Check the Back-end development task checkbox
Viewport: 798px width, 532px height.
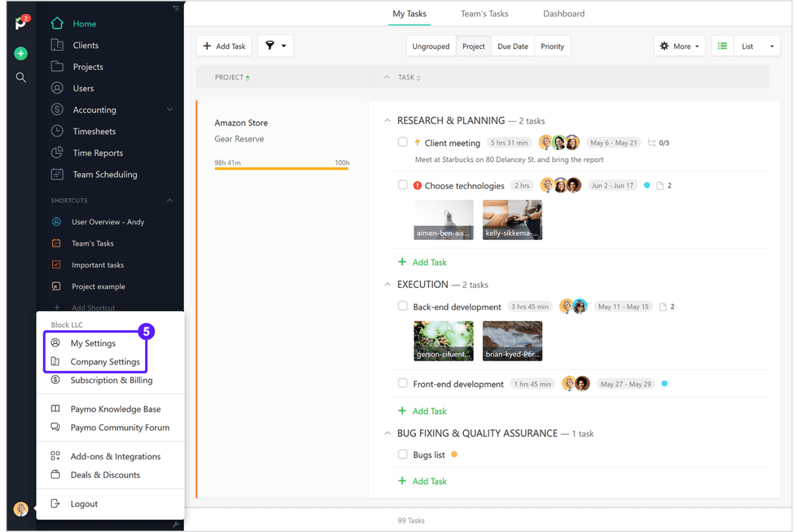(x=403, y=306)
